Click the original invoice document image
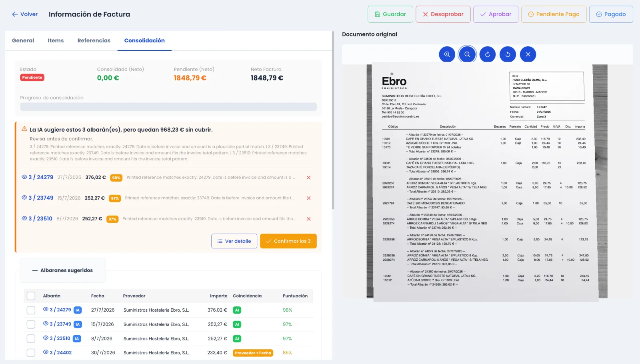The width and height of the screenshot is (640, 364). 487,182
